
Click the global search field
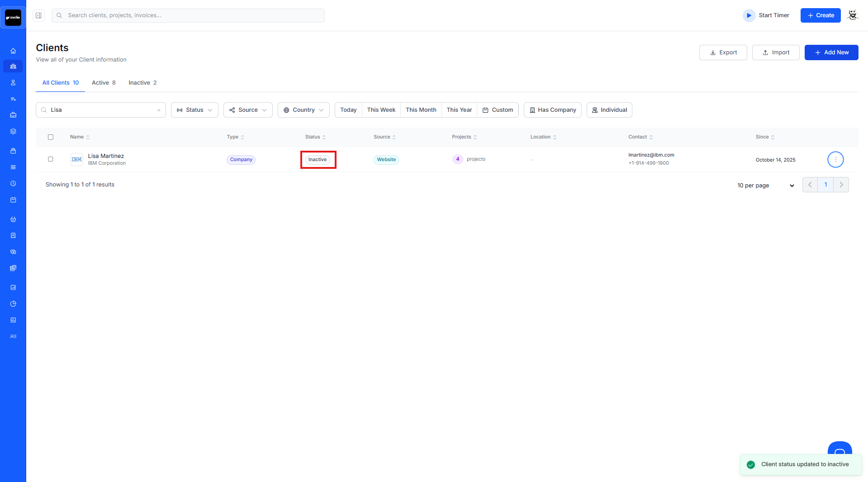pos(188,15)
